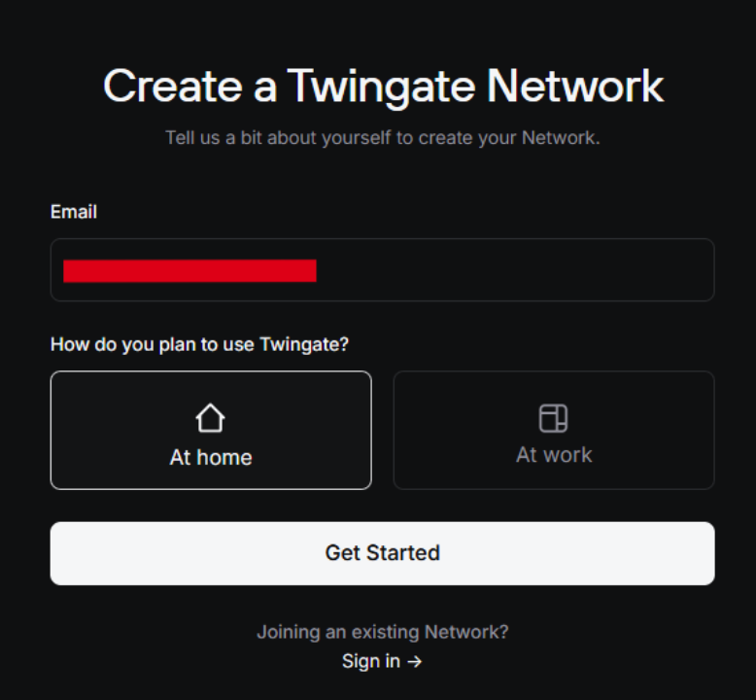The width and height of the screenshot is (756, 700).
Task: Click the house icon in At home
Action: [210, 419]
